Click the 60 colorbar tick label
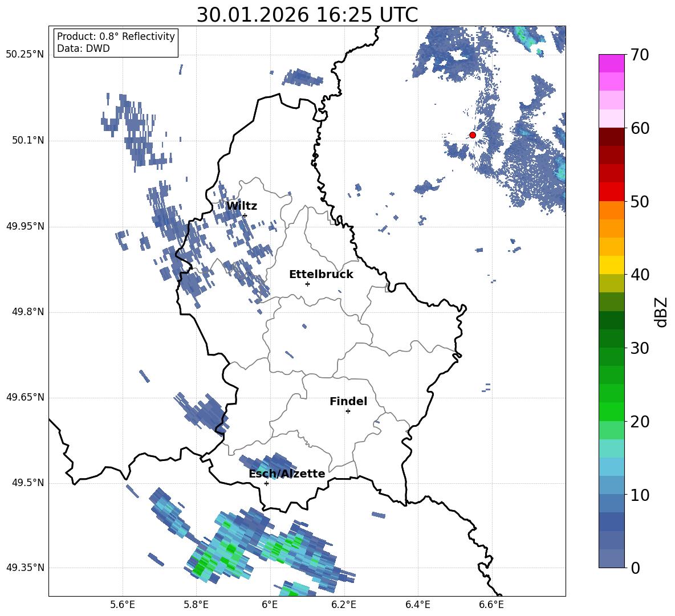This screenshot has height=616, width=675. coord(640,128)
